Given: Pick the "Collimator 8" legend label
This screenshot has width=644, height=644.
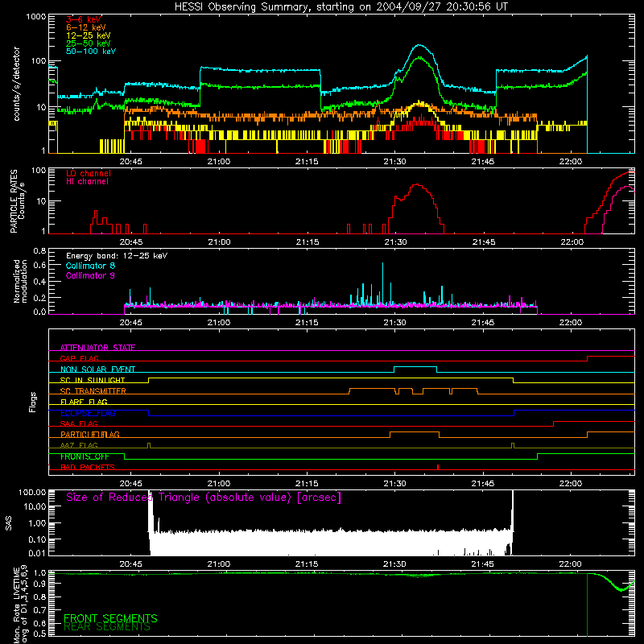Looking at the screenshot, I should click(90, 266).
